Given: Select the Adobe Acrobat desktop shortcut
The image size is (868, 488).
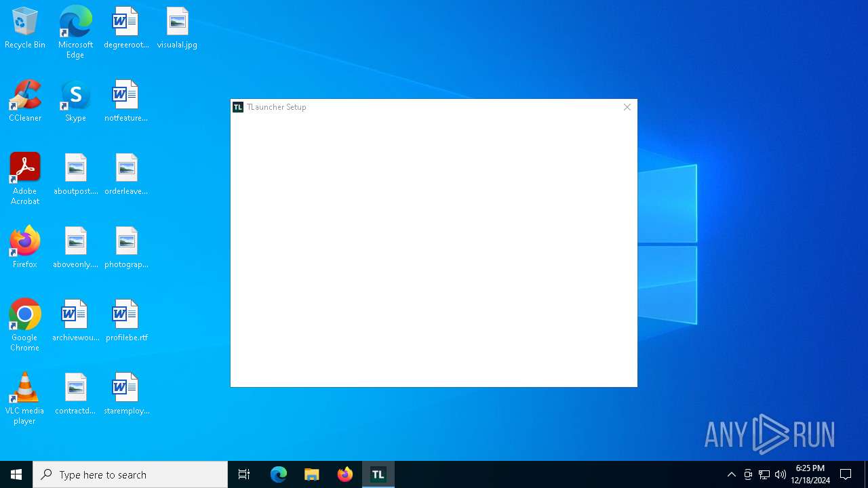Looking at the screenshot, I should click(25, 179).
